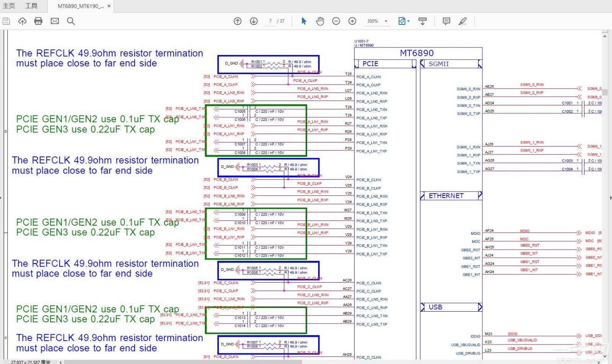Click the save file icon
The width and height of the screenshot is (612, 364).
[x=6, y=21]
